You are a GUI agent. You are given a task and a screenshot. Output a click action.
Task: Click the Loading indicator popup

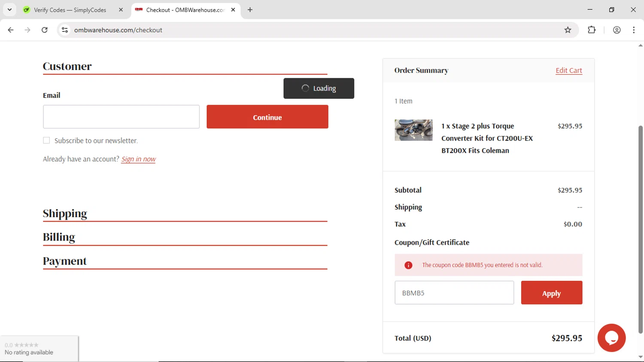(x=319, y=88)
